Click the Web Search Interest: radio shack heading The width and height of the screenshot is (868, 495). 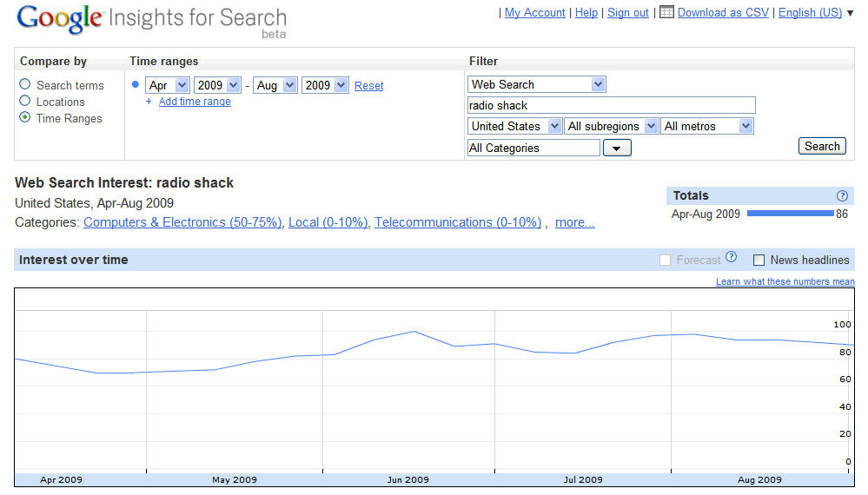tap(124, 183)
